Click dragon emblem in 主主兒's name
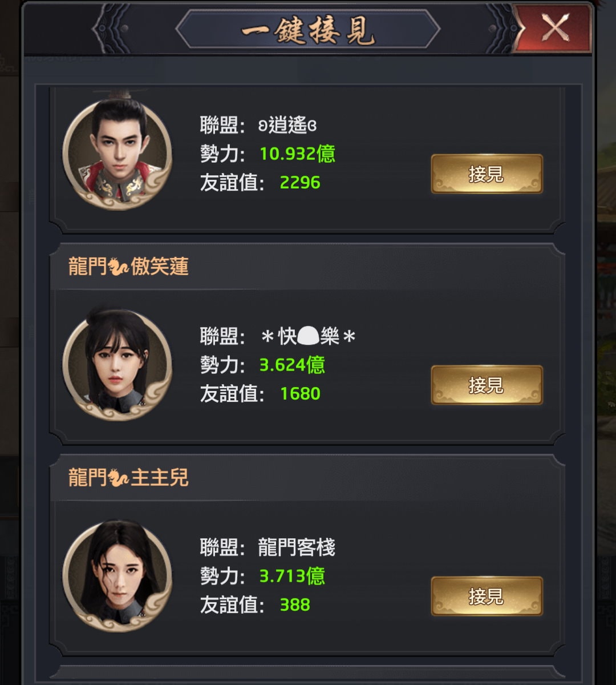The width and height of the screenshot is (616, 685). (119, 478)
